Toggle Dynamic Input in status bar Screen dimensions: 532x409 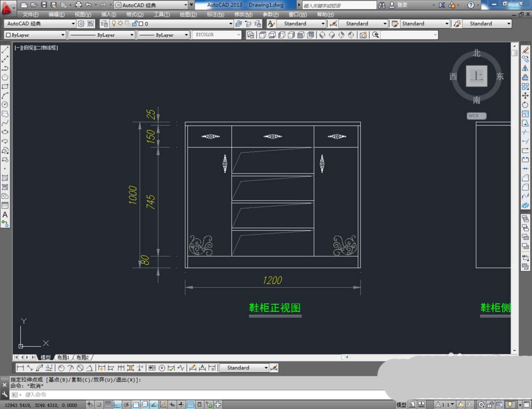point(172,404)
